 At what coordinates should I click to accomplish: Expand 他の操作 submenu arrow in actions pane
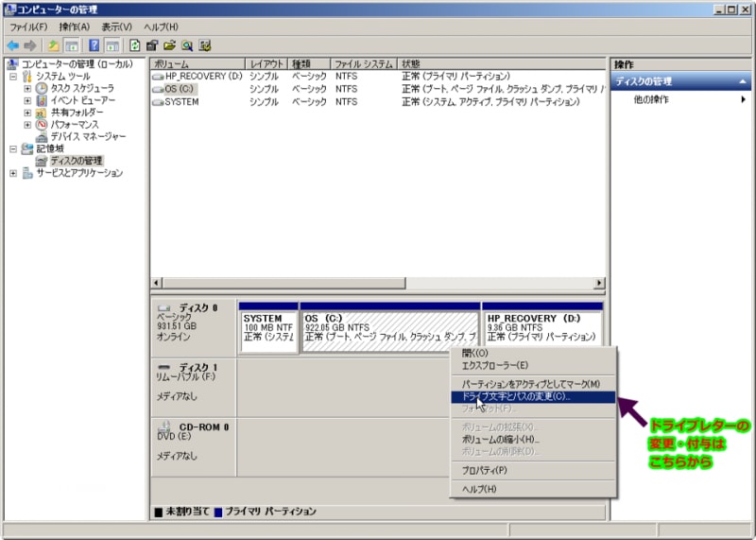(x=743, y=99)
